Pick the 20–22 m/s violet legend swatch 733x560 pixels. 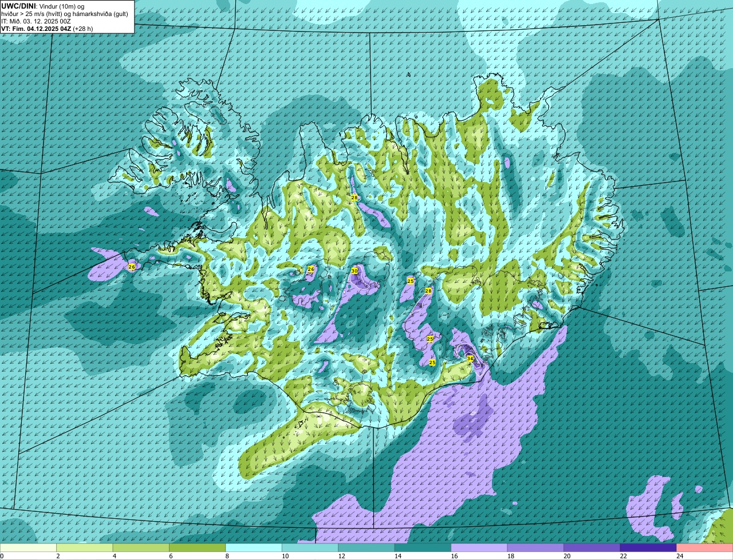point(592,548)
